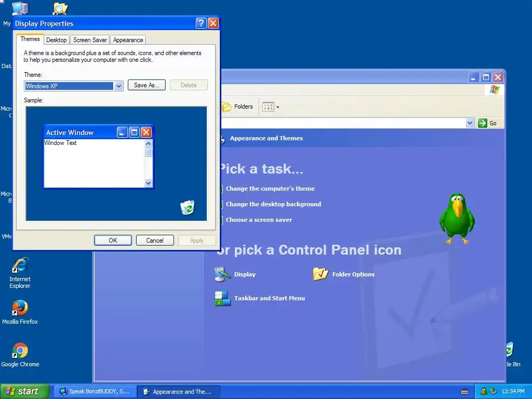Click the Recycle Bin icon in sample preview

[x=187, y=207]
